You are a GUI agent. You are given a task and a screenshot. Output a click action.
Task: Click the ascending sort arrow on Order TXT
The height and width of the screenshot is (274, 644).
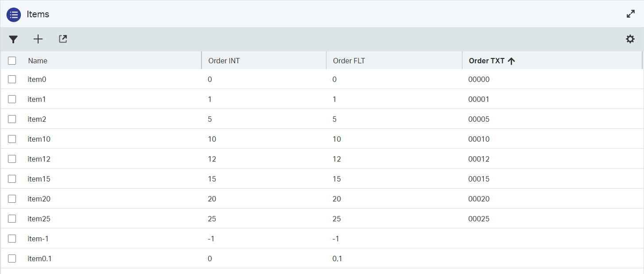[512, 61]
